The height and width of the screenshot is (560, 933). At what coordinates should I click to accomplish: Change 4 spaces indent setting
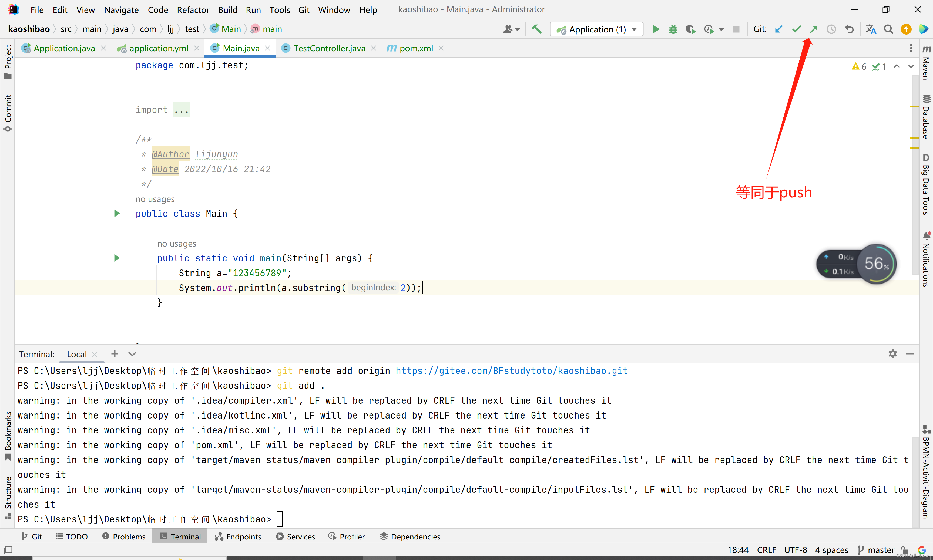(x=831, y=550)
